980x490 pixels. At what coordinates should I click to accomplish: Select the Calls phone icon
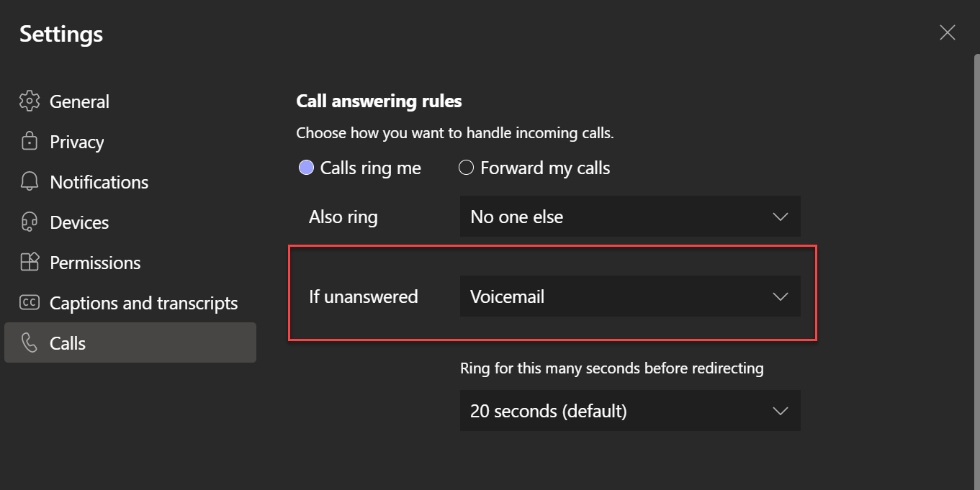[29, 342]
